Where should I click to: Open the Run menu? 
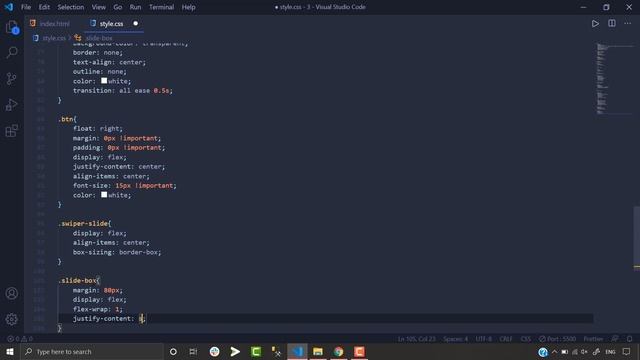point(135,7)
